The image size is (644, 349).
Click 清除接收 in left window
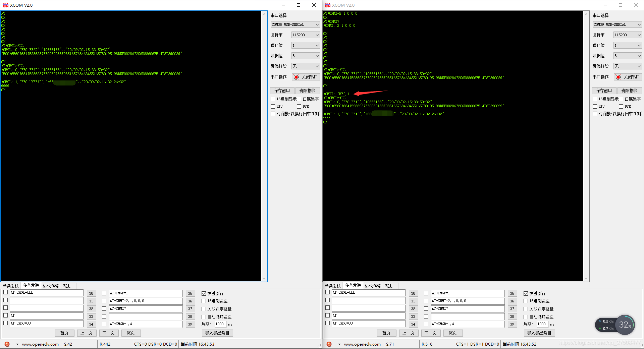(308, 91)
